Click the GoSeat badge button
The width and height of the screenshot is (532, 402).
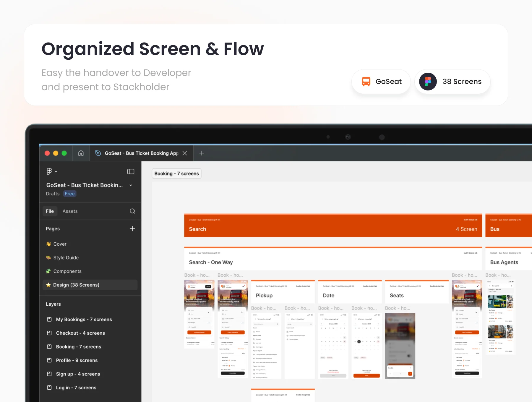click(381, 82)
